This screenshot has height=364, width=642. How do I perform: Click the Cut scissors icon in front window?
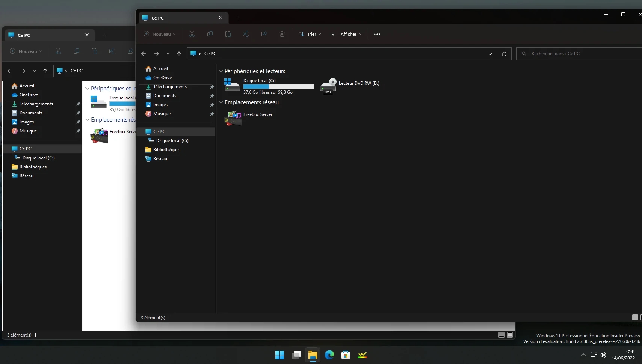click(192, 34)
